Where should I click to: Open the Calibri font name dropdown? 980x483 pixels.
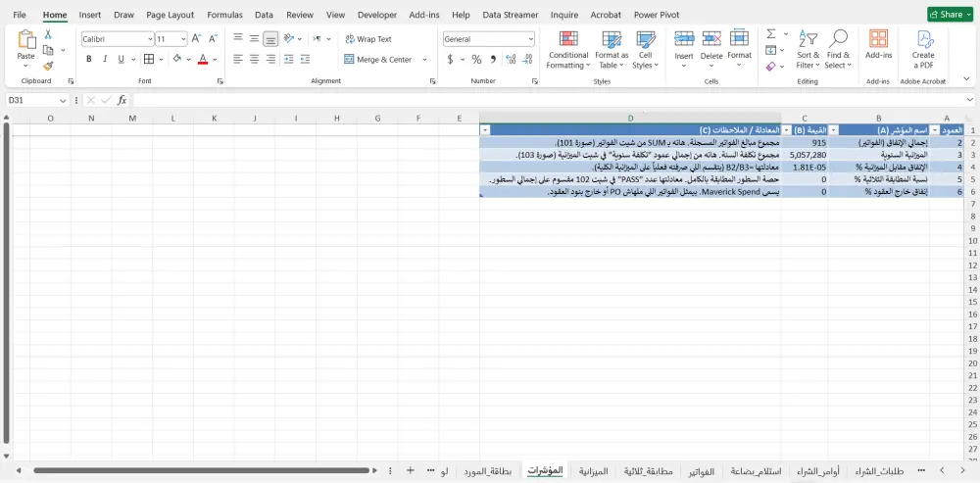point(150,39)
